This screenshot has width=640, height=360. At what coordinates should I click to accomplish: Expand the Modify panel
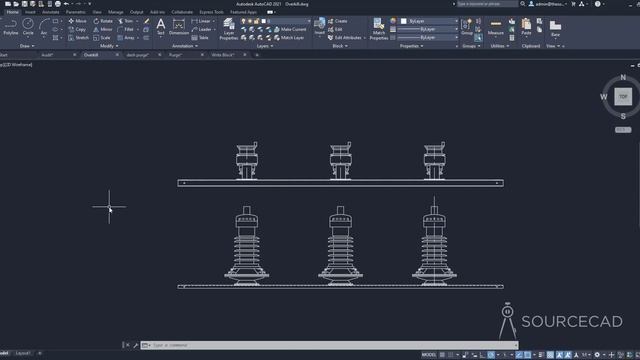(x=109, y=46)
